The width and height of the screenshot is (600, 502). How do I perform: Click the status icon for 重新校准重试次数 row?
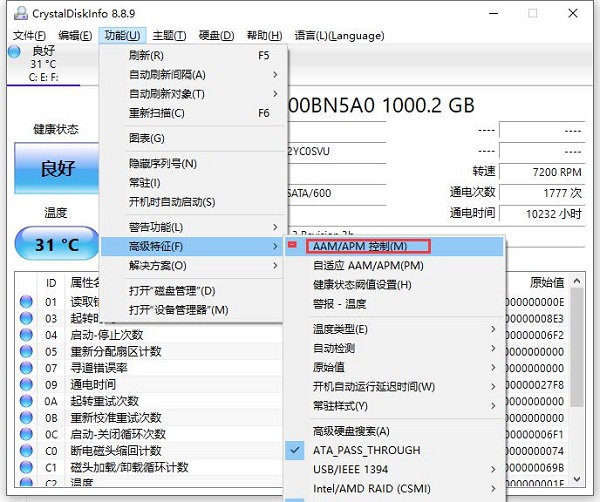click(x=25, y=417)
